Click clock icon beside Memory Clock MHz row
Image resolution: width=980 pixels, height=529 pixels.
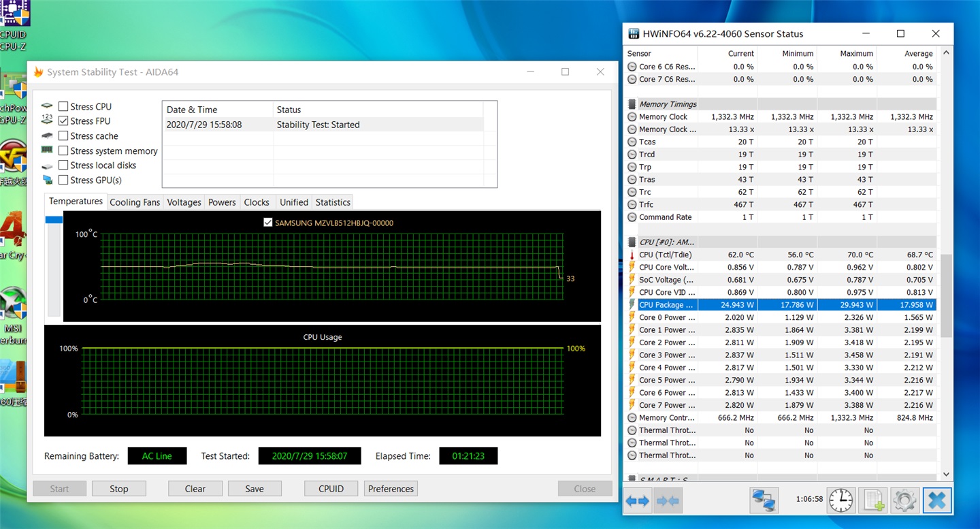632,117
